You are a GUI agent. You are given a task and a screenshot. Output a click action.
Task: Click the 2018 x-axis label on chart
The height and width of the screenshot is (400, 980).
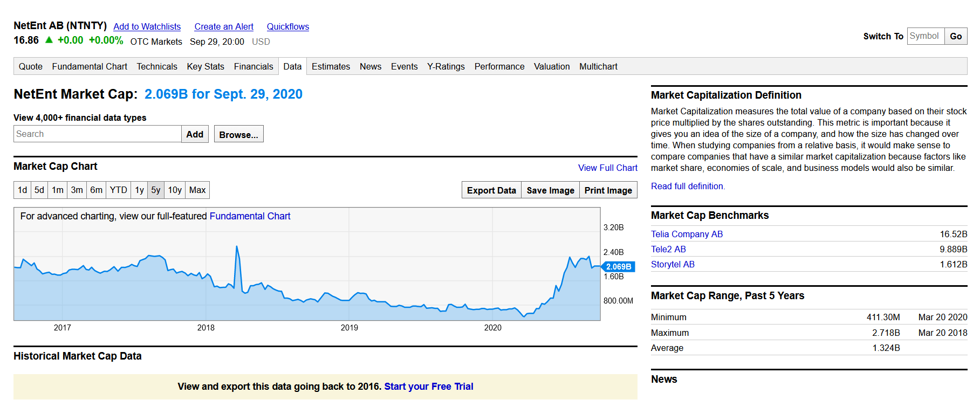click(206, 328)
